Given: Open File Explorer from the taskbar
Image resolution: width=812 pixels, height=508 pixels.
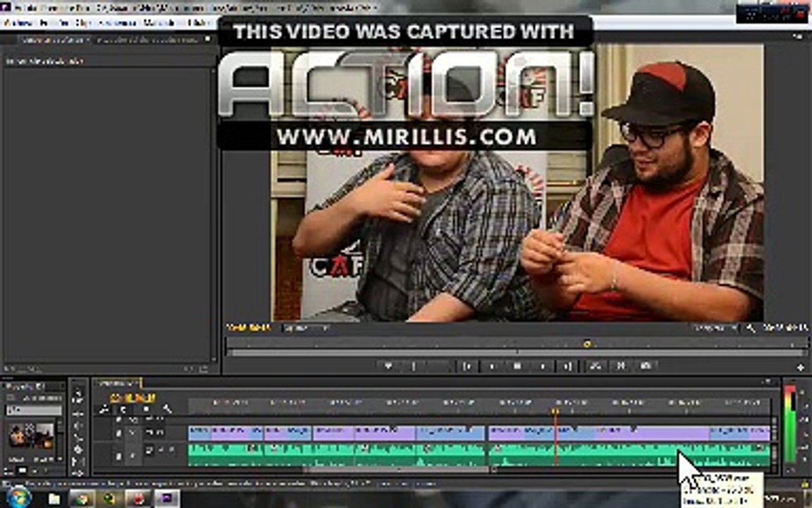Looking at the screenshot, I should point(54,499).
